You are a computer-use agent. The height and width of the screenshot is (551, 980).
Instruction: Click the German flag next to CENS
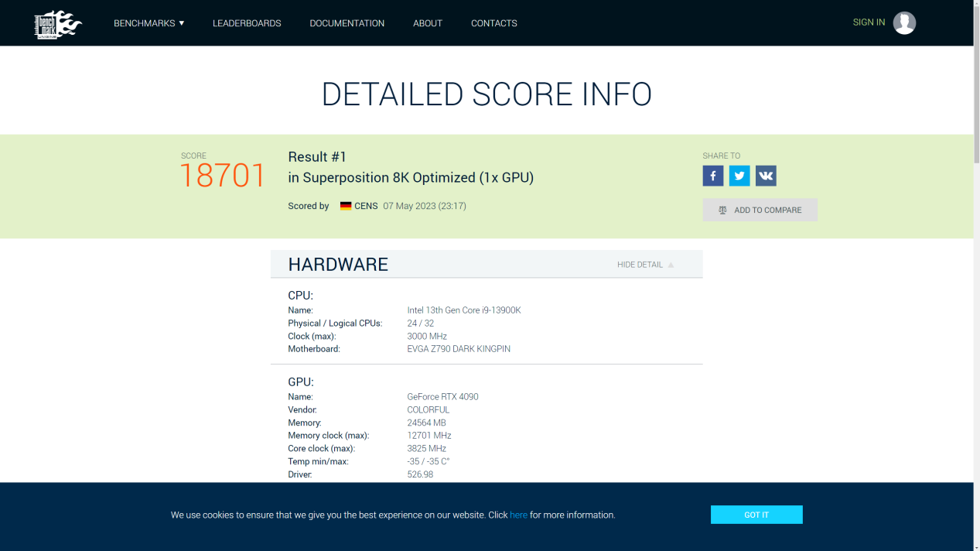[346, 206]
